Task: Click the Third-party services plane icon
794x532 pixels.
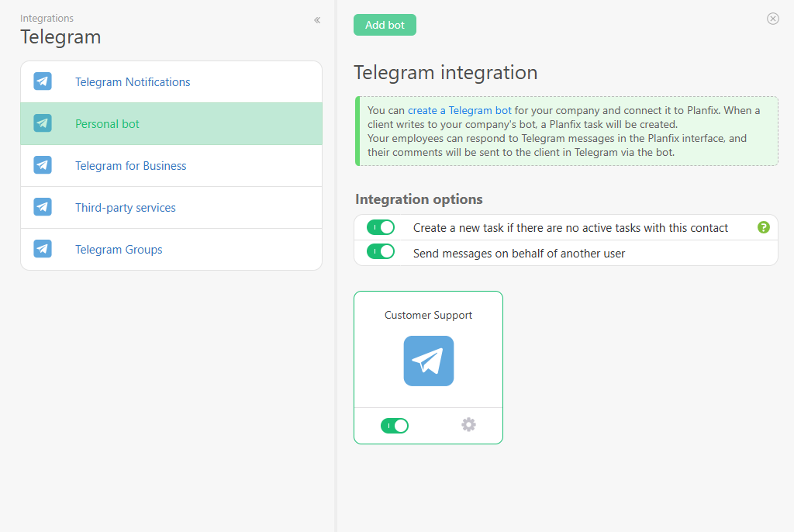Action: (43, 207)
